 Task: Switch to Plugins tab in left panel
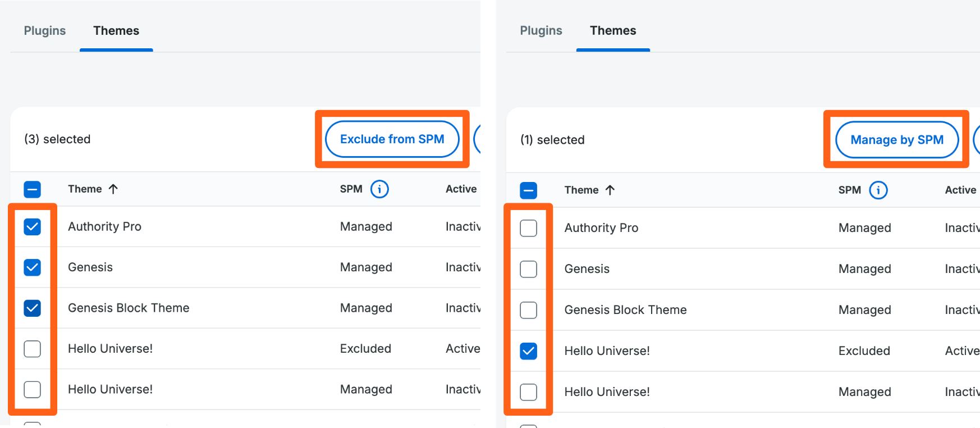click(45, 31)
